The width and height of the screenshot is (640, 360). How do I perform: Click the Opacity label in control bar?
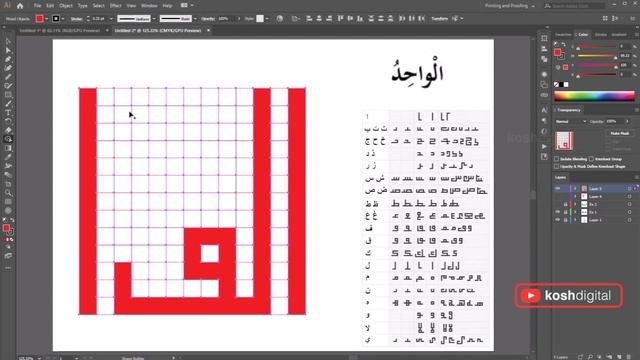click(207, 19)
